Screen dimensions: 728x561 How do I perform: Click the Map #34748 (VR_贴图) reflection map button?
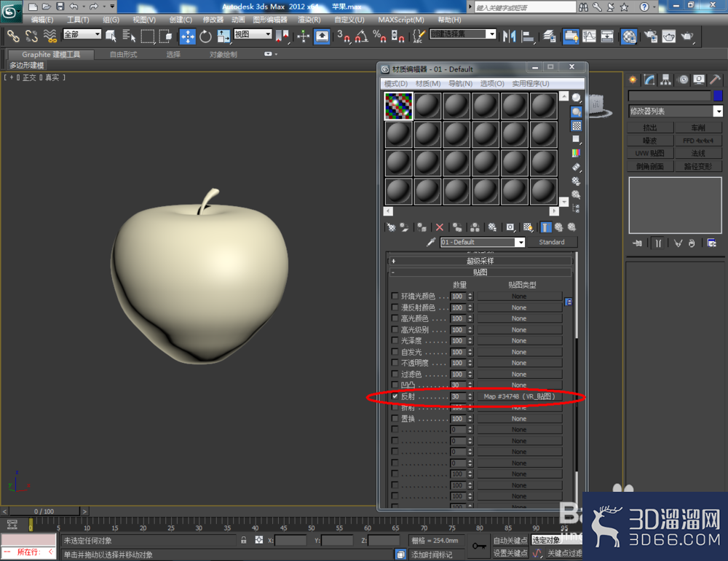pyautogui.click(x=519, y=396)
